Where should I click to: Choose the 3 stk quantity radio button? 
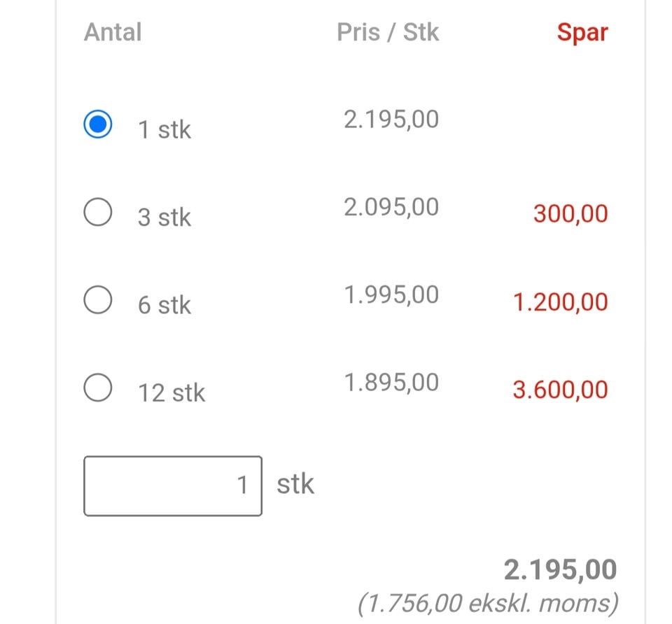click(98, 213)
